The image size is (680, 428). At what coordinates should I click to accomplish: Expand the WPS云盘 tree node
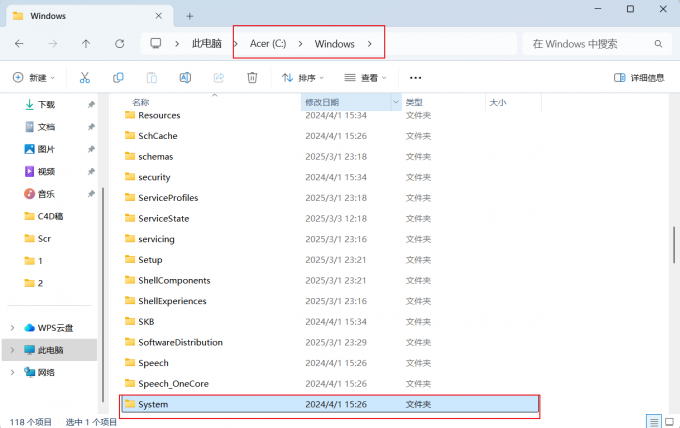(12, 328)
